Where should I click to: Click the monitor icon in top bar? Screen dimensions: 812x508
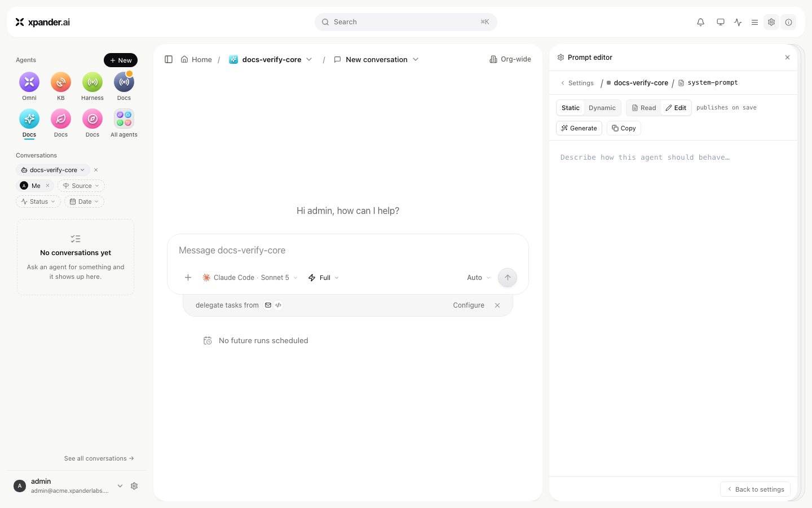point(720,22)
